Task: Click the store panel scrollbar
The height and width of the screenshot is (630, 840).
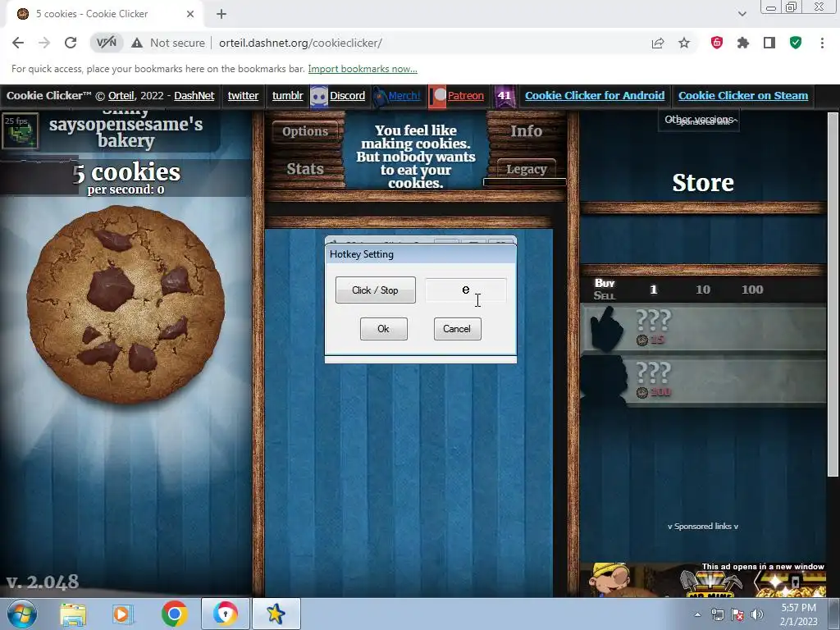Action: pos(833,294)
